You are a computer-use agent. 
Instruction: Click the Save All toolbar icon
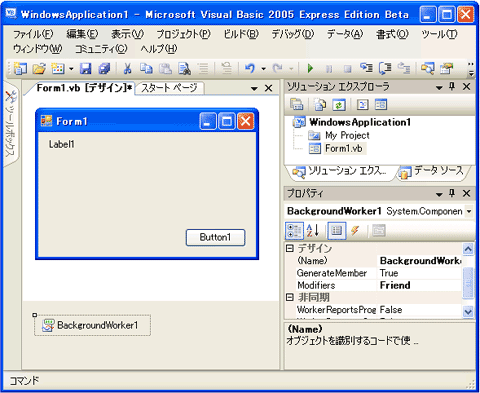[x=104, y=69]
